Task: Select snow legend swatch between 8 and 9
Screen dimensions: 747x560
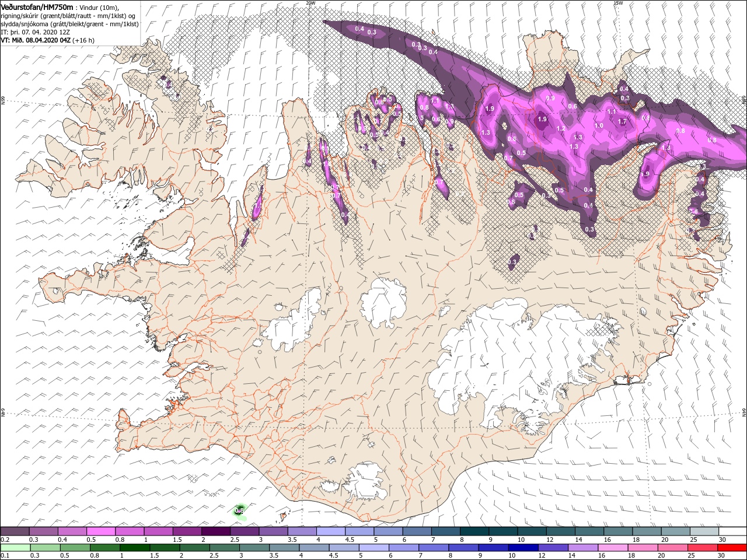Action: point(474,531)
